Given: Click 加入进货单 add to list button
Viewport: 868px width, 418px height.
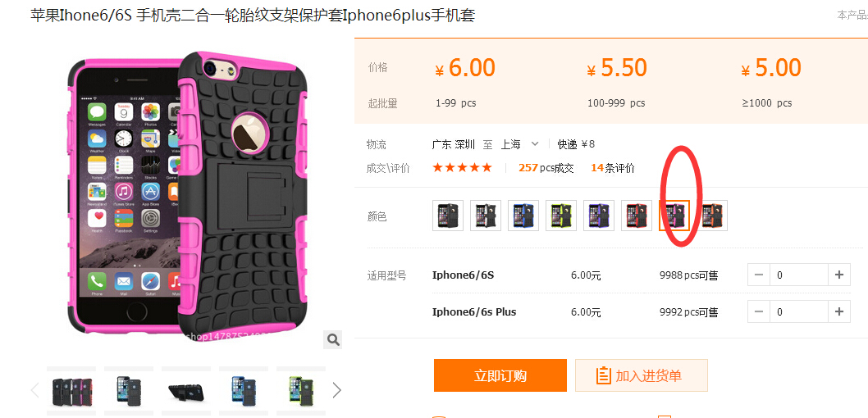Looking at the screenshot, I should (x=642, y=375).
